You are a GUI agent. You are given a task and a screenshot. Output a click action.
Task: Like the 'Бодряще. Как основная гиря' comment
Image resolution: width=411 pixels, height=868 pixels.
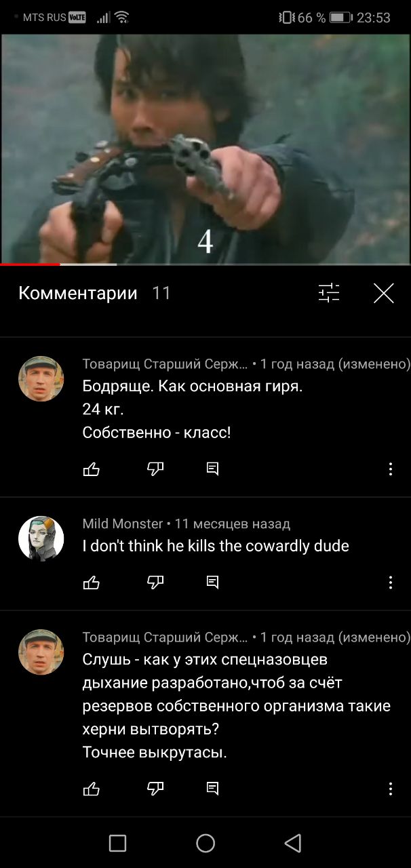pos(91,469)
